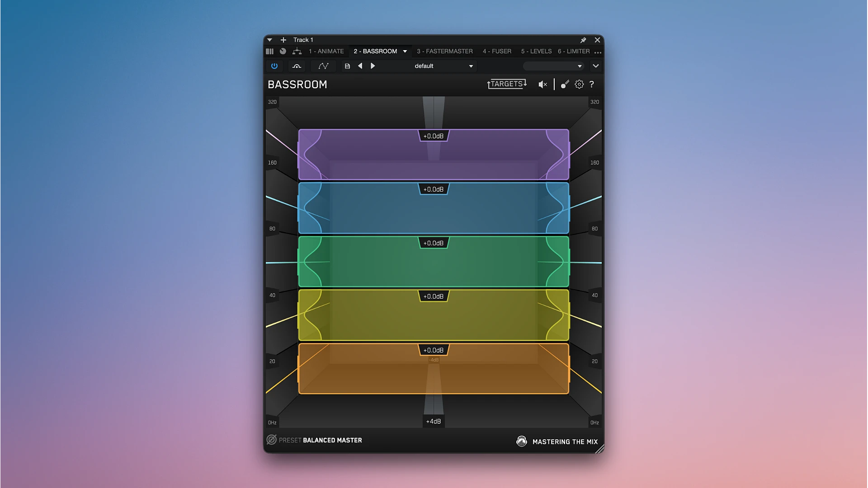Switch to the 6 - LIMITER tab

[574, 51]
